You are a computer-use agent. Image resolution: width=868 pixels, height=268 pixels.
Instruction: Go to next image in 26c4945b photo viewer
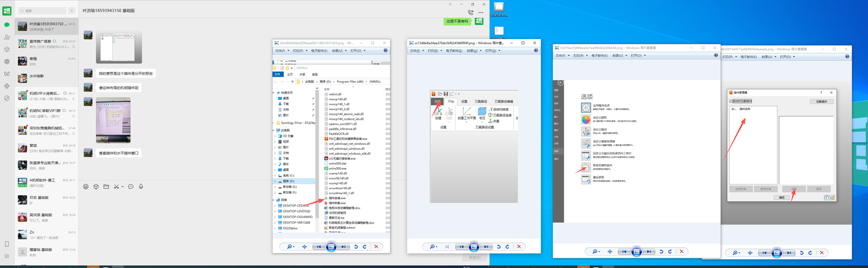343,246
